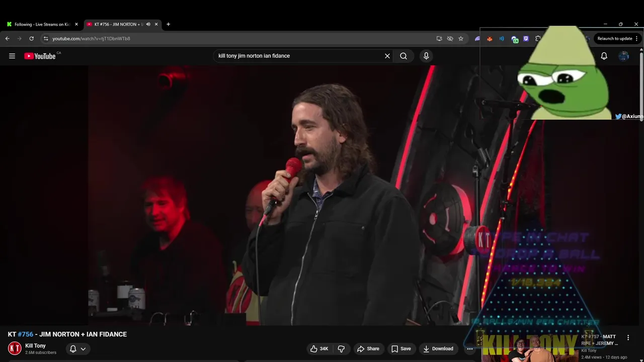Open YouTube account avatar menu
Screen dimensions: 644x362
(x=624, y=56)
